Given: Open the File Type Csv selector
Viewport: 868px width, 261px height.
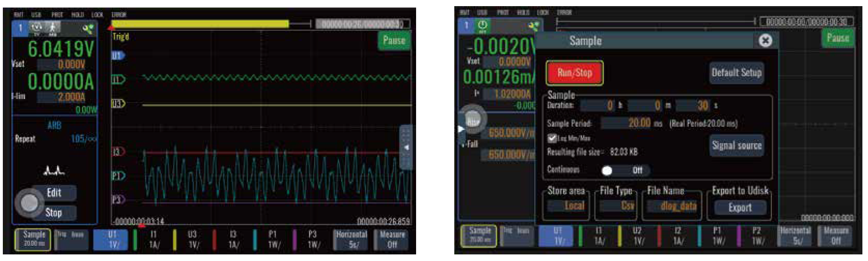Looking at the screenshot, I should (617, 206).
